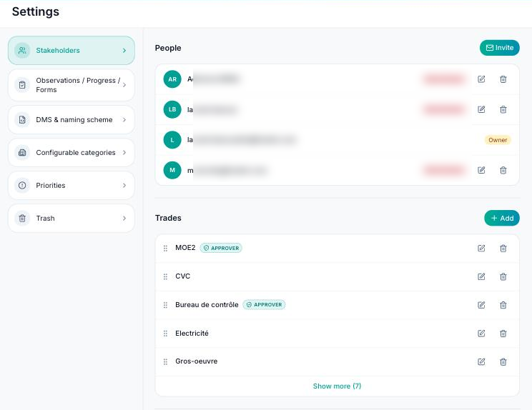Click the CVC drag handle
Viewport: 532px width, 410px height.
point(166,277)
